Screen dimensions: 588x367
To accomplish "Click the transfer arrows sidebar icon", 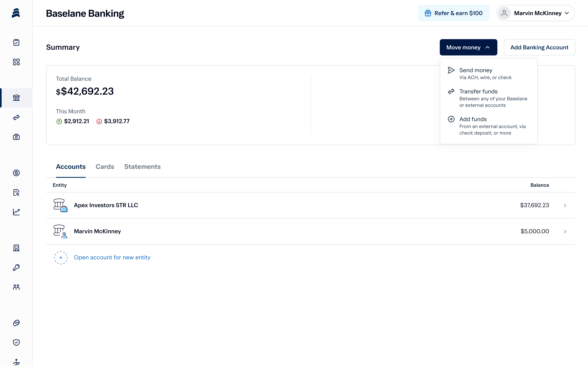I will [x=16, y=117].
